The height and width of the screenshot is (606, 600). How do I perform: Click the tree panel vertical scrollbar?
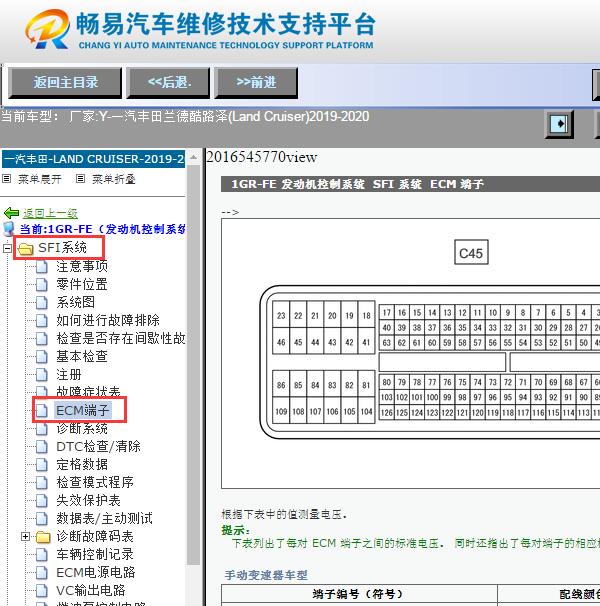pos(194,363)
